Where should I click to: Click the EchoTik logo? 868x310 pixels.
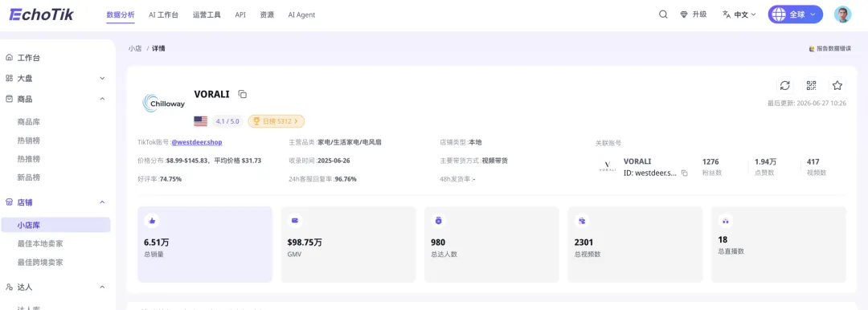[x=42, y=14]
